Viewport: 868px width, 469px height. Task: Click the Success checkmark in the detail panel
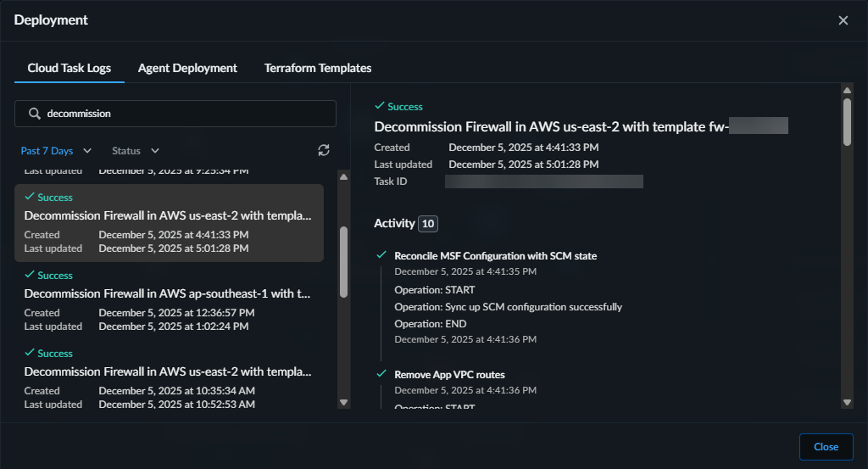coord(380,107)
